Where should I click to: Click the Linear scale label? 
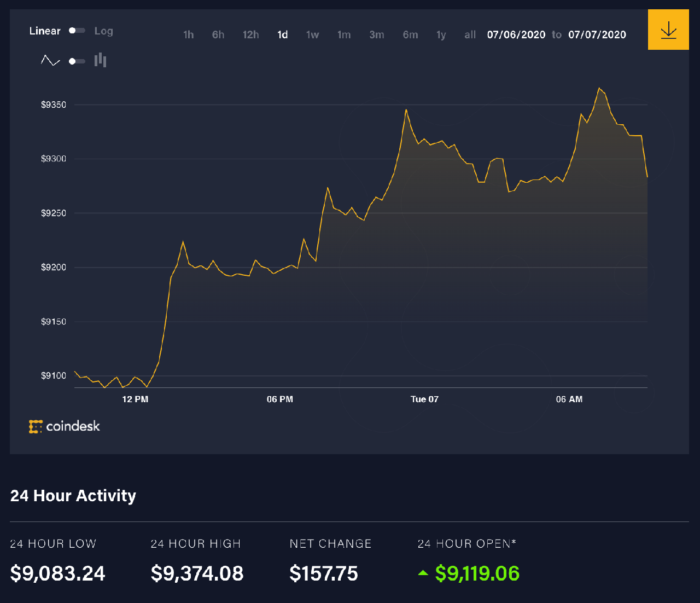pos(45,31)
